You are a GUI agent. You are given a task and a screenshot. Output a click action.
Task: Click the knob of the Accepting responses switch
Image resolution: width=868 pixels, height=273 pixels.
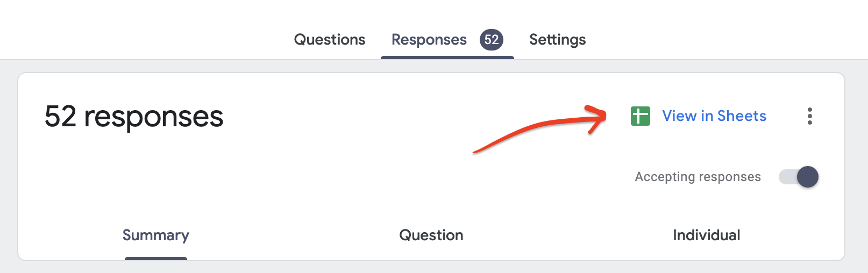click(807, 177)
